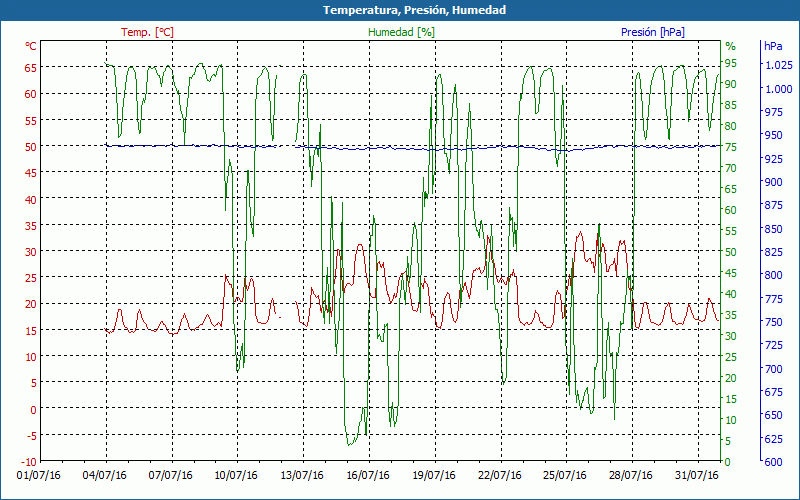Viewport: 800px width, 500px height.
Task: Click pressure axis value 700
Action: [773, 368]
